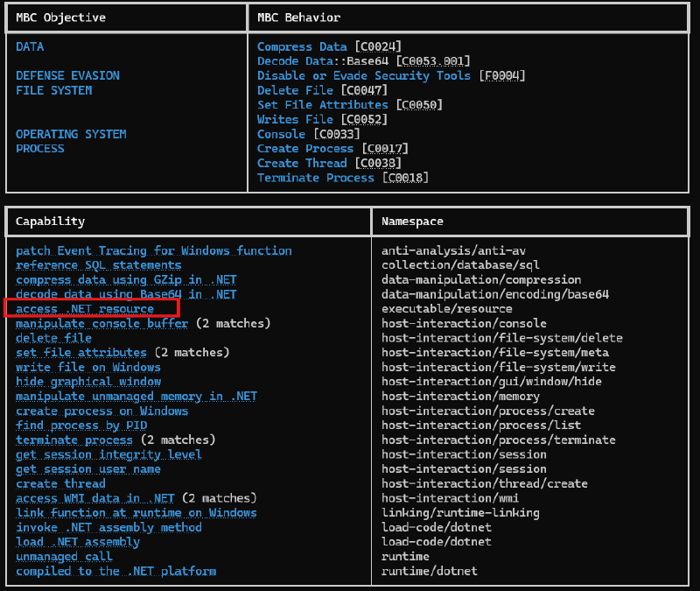Open the OPERATING SYSTEM objective link

[x=71, y=135]
